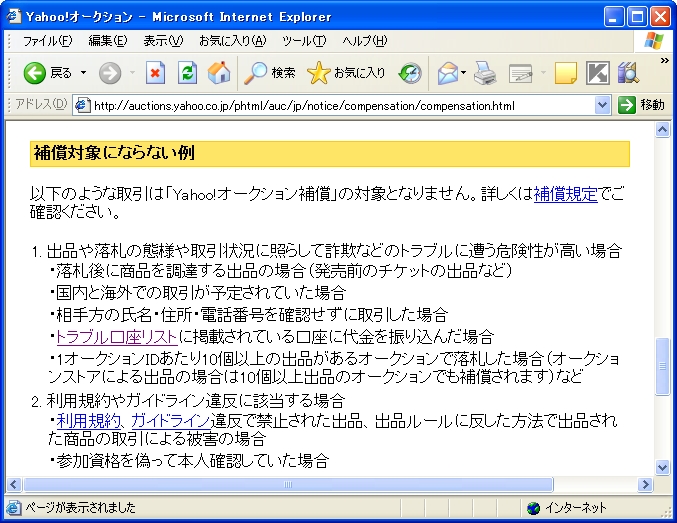The width and height of the screenshot is (677, 523).
Task: Open the Forward history dropdown arrow
Action: pyautogui.click(x=132, y=73)
